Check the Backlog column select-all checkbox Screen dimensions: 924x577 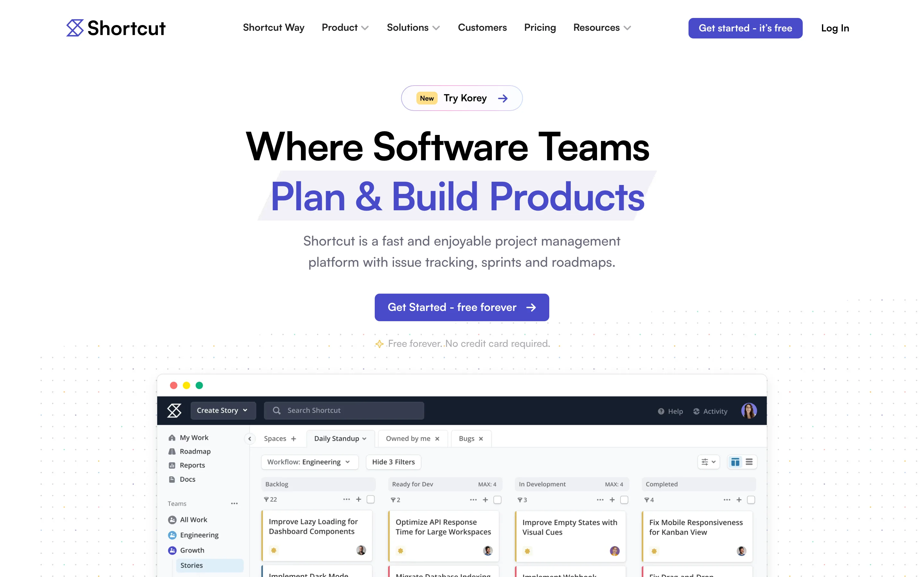pyautogui.click(x=370, y=499)
